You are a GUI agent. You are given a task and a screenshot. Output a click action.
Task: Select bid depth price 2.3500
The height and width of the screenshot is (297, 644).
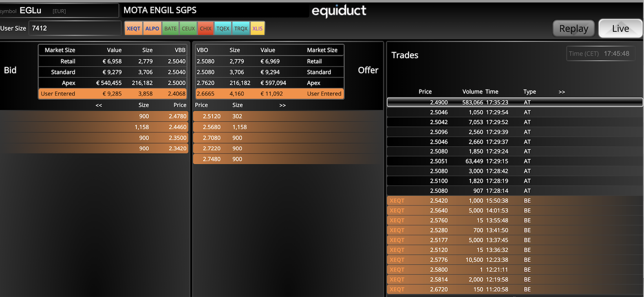[x=177, y=138]
